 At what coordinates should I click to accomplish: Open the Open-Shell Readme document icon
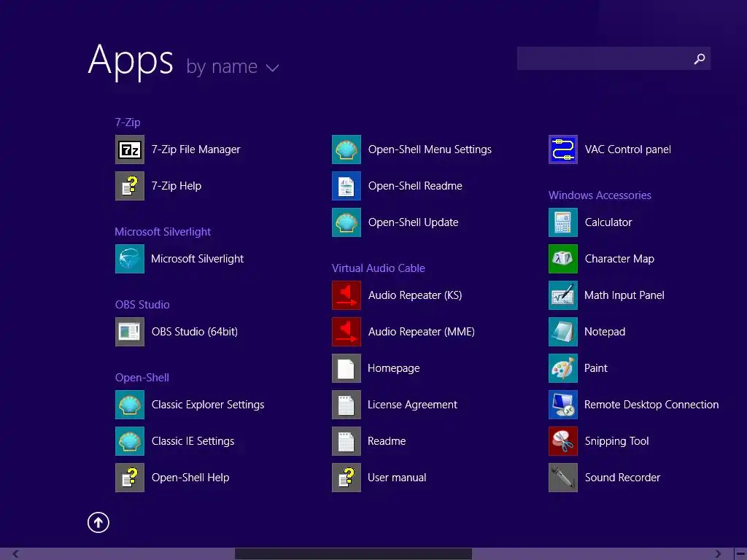click(x=347, y=186)
